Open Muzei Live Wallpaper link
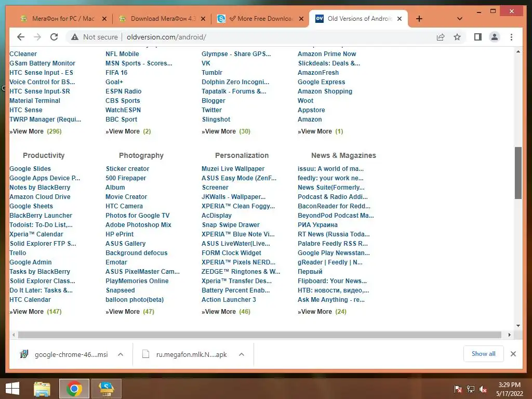The image size is (532, 399). [233, 169]
